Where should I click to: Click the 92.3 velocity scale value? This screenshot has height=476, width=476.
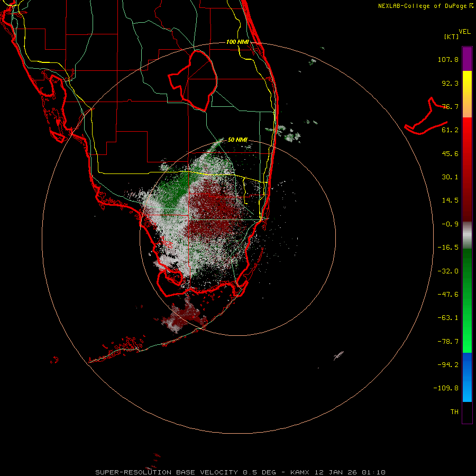tap(450, 83)
